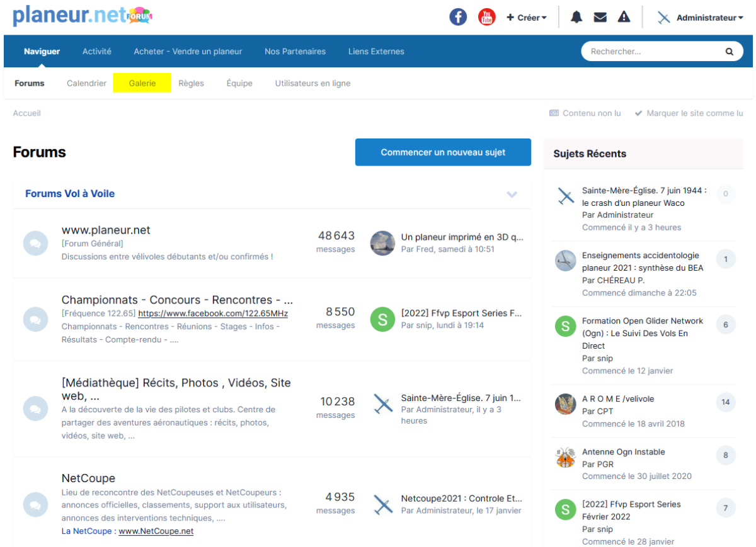Click the www.planeur.net forum bubble icon
The image size is (756, 547).
35,243
